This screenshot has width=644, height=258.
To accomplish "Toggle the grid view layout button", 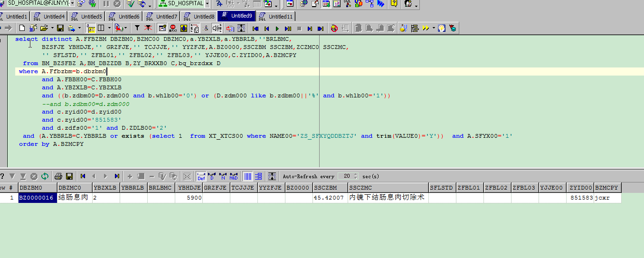I will (x=247, y=176).
